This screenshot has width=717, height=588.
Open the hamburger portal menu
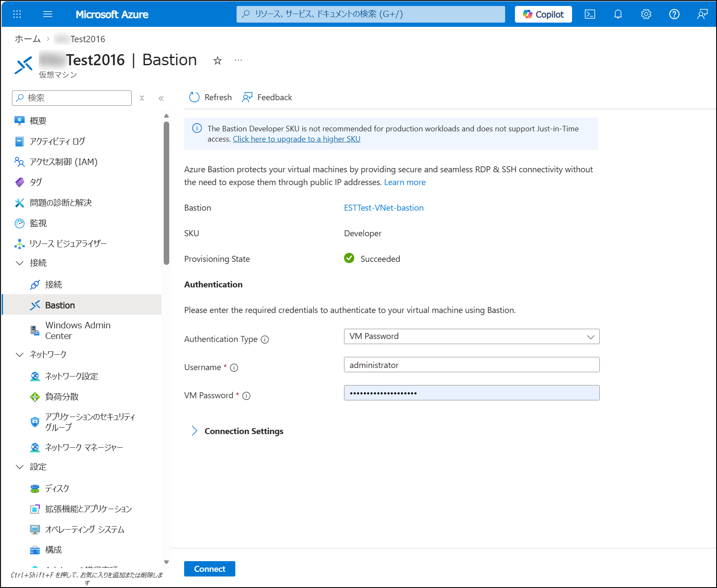pyautogui.click(x=48, y=14)
